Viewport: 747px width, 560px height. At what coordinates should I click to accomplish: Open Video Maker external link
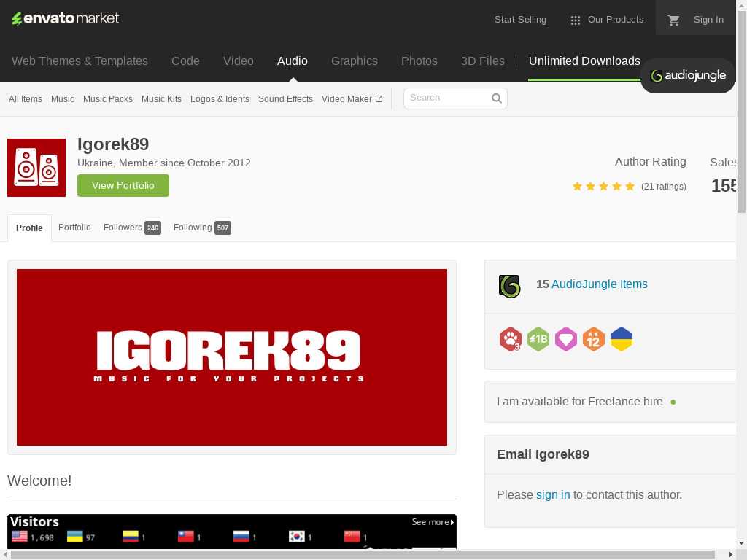[x=352, y=99]
